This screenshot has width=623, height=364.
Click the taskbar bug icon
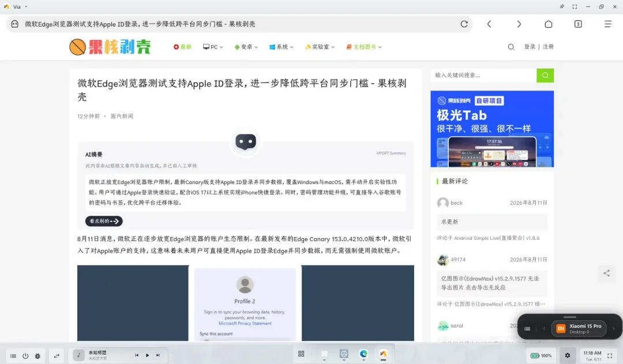[x=37, y=356]
